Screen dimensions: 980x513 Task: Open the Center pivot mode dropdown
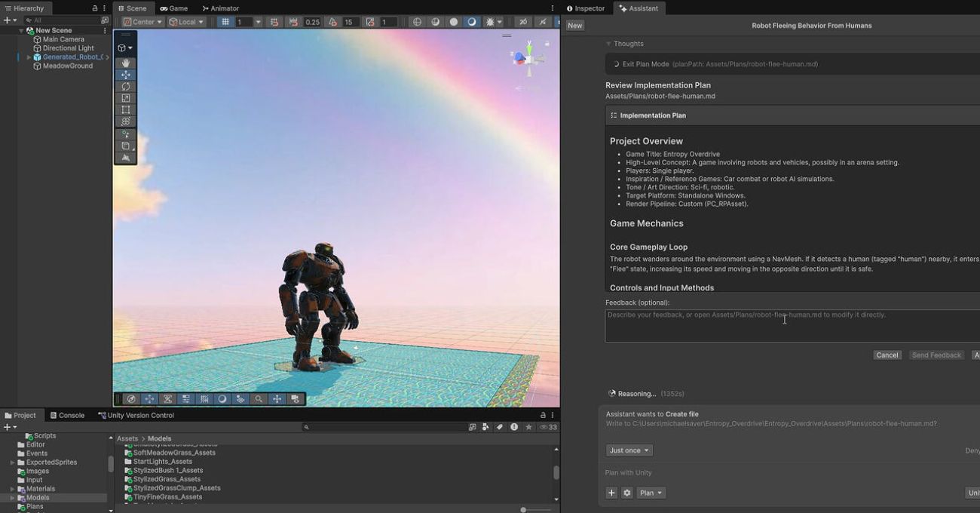pyautogui.click(x=142, y=22)
